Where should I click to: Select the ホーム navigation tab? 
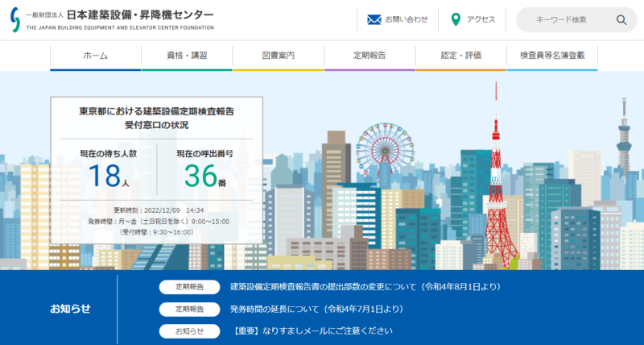click(x=96, y=56)
